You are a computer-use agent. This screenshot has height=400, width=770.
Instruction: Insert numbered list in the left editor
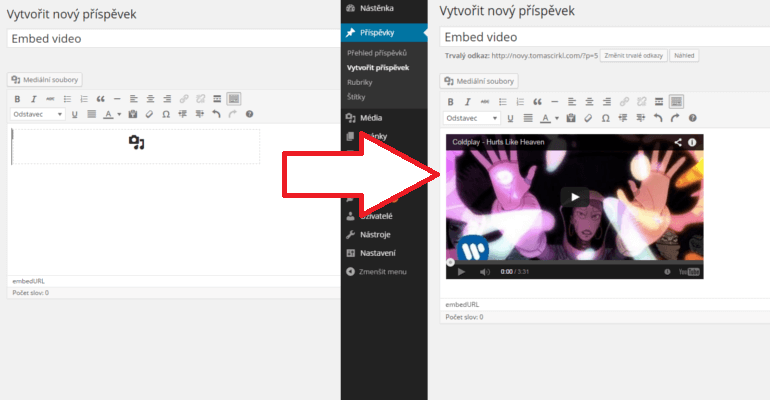pos(84,99)
